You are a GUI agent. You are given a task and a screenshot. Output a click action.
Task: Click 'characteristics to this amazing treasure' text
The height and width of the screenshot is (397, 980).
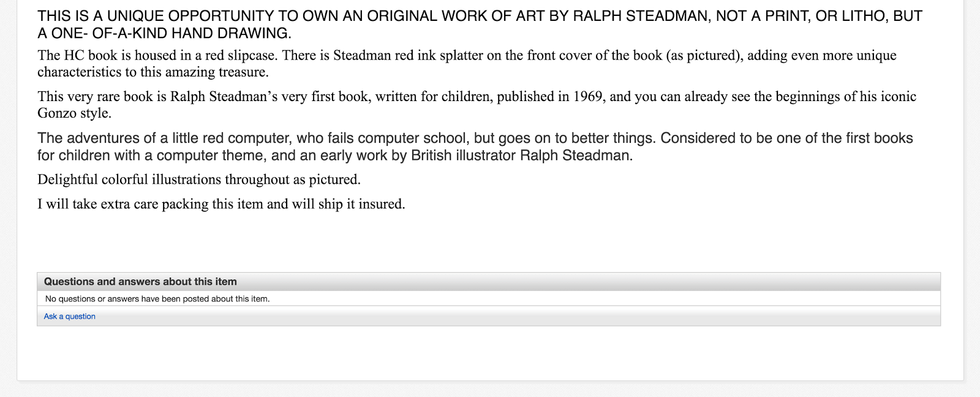pos(153,72)
